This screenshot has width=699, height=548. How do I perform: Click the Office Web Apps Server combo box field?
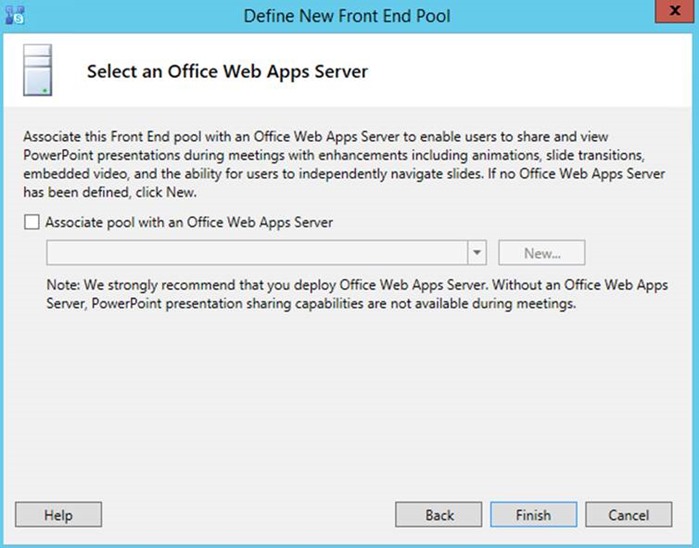pos(266,252)
